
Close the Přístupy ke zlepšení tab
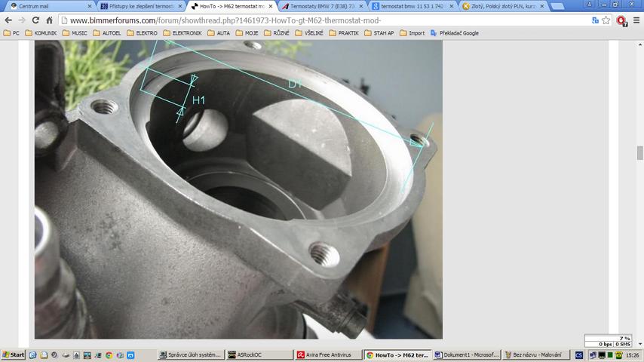click(x=180, y=6)
